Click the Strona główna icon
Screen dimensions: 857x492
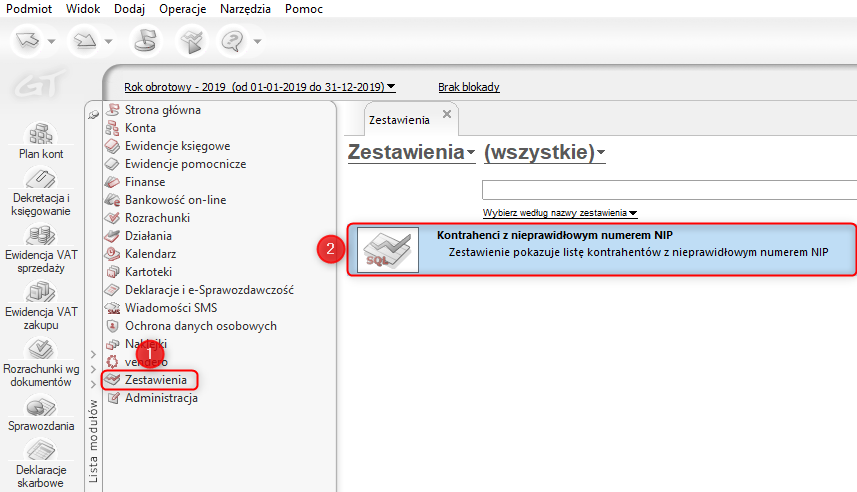[x=113, y=110]
